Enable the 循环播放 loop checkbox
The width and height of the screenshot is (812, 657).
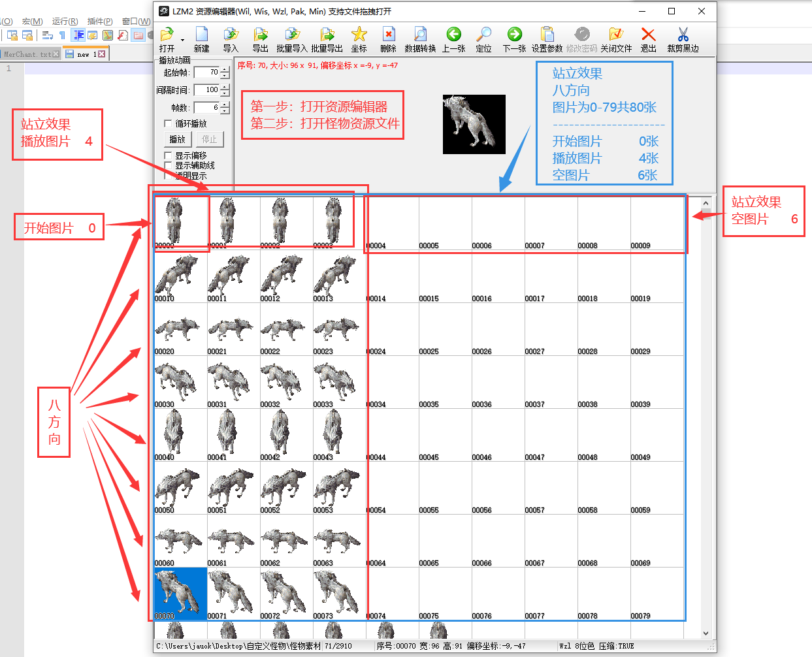(x=168, y=123)
